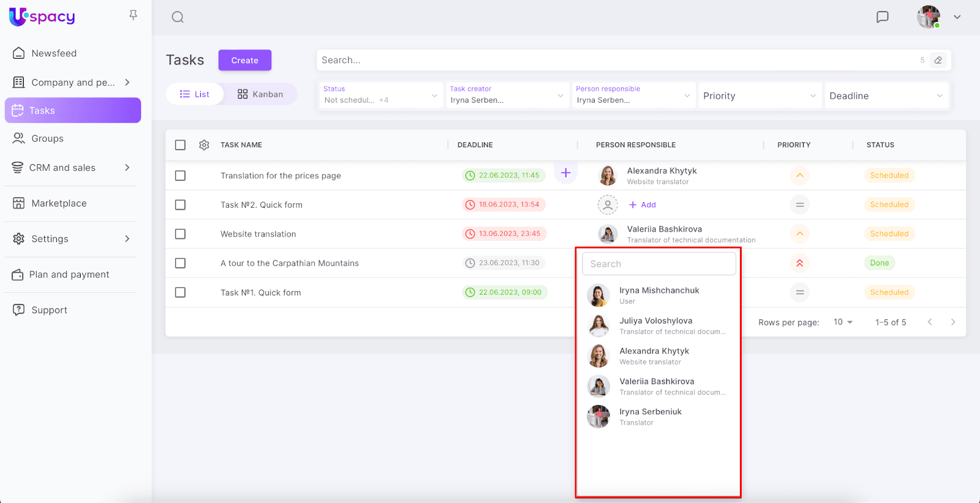Click Add to assign responsible person
Viewport: 980px width, 503px height.
(x=643, y=205)
